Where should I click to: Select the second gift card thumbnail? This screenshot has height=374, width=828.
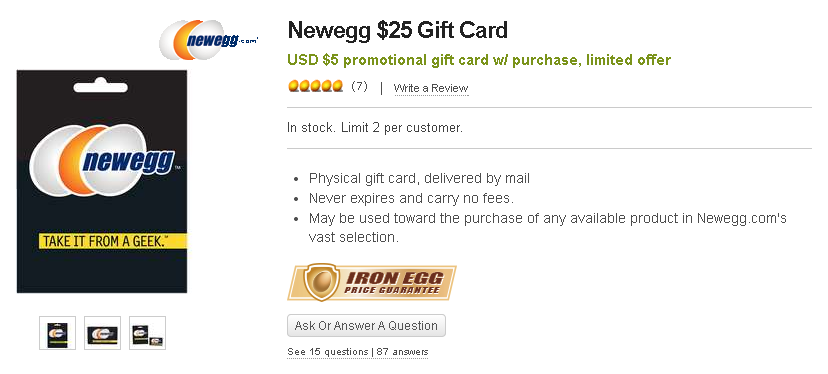point(102,333)
